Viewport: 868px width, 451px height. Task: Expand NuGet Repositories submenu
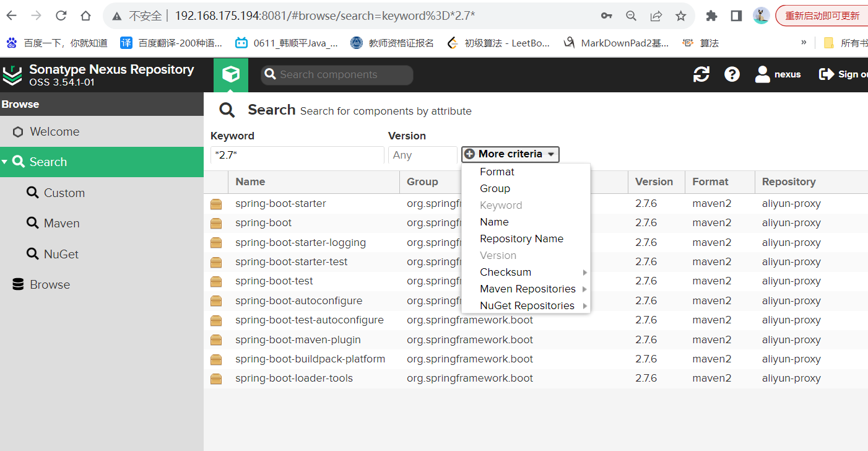(x=526, y=306)
